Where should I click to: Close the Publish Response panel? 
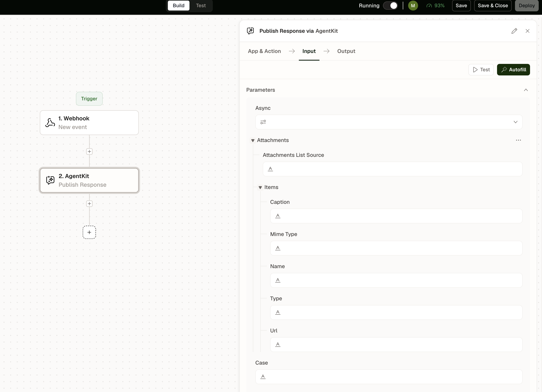point(527,31)
